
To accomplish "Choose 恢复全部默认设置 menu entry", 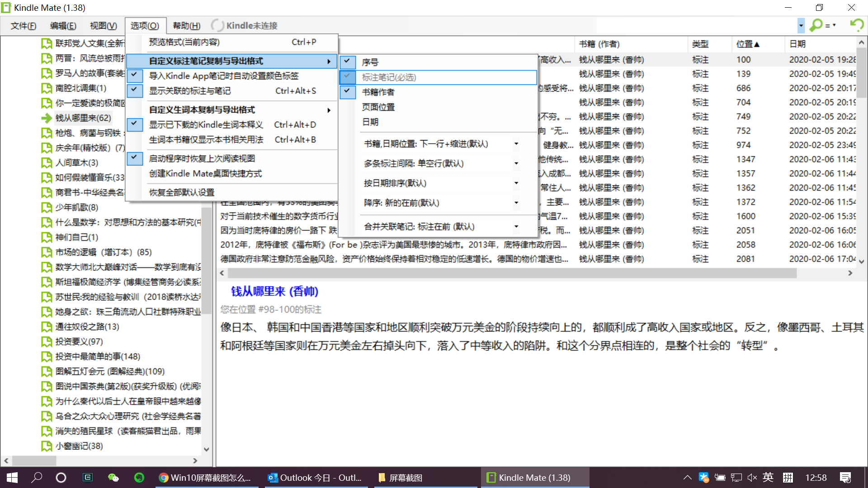I will pos(182,192).
